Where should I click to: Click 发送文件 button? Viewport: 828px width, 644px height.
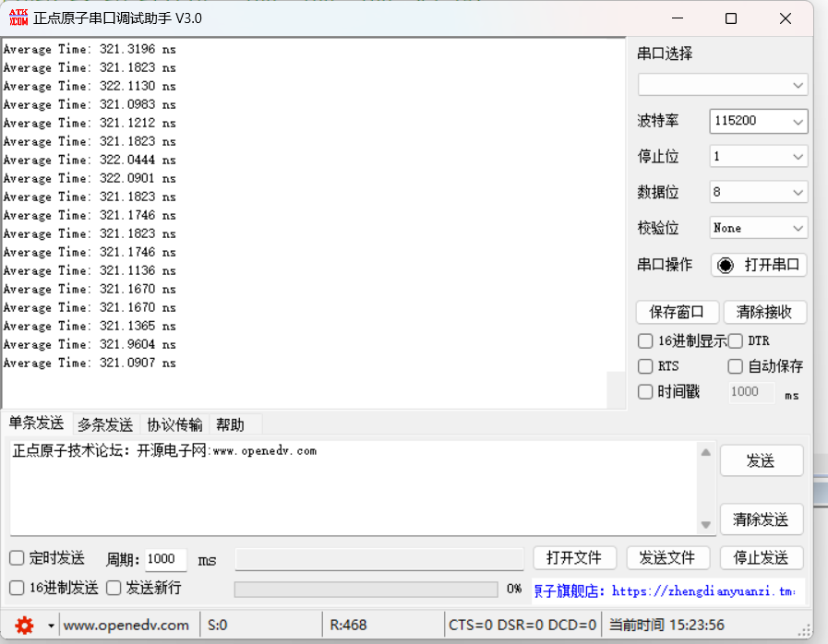[668, 558]
